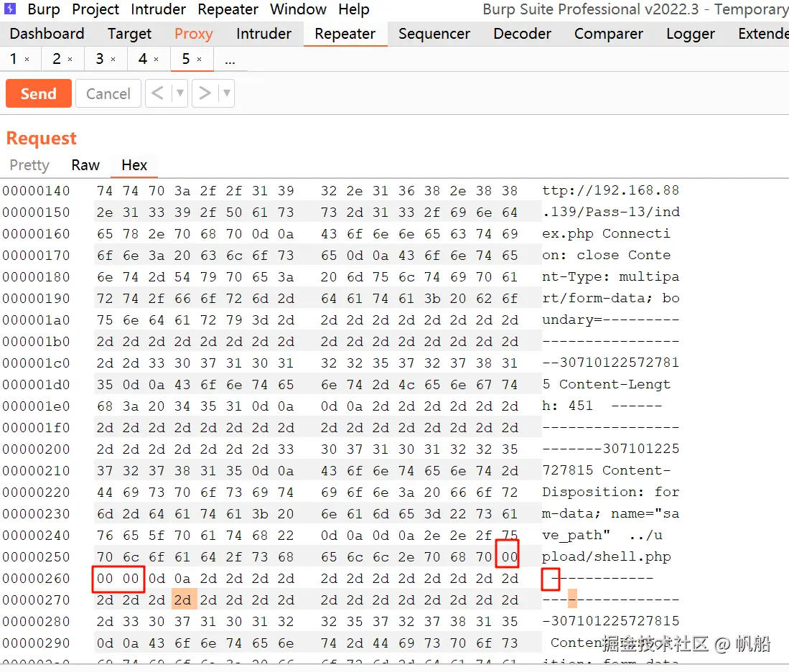
Task: Select Repeater request tab 4
Action: 143,60
